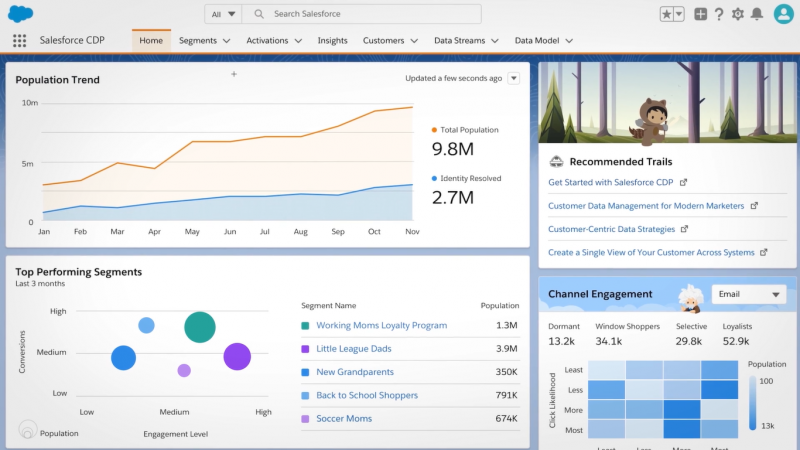Open Customer Data Management for Modern Marketers
This screenshot has height=450, width=800.
[x=646, y=206]
